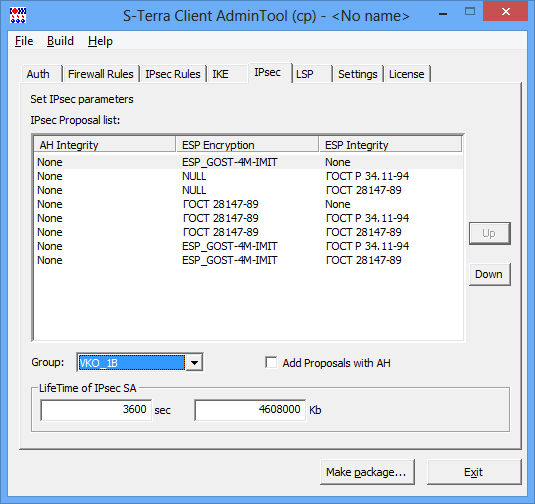Open the Help menu

(x=100, y=41)
